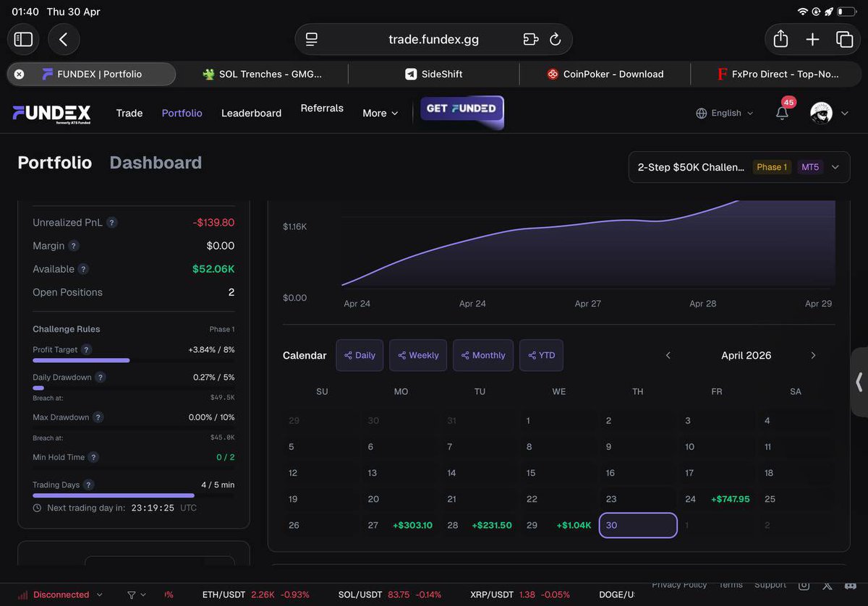Click the FUNDEX logo
This screenshot has height=606, width=868.
[51, 114]
